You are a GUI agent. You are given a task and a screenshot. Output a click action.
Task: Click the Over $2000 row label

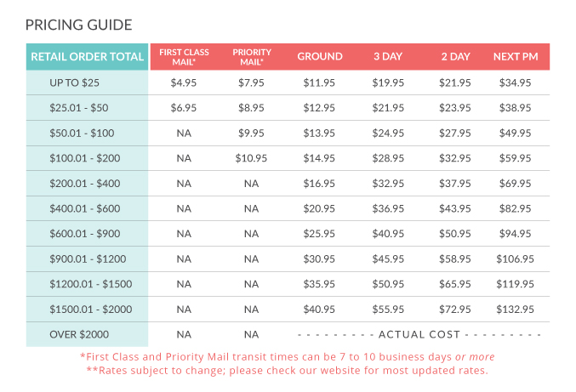pos(79,334)
